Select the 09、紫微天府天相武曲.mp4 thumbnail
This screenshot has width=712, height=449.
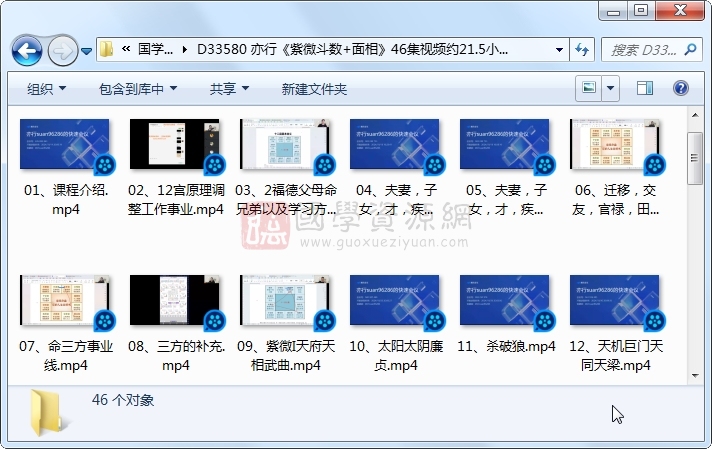click(285, 300)
